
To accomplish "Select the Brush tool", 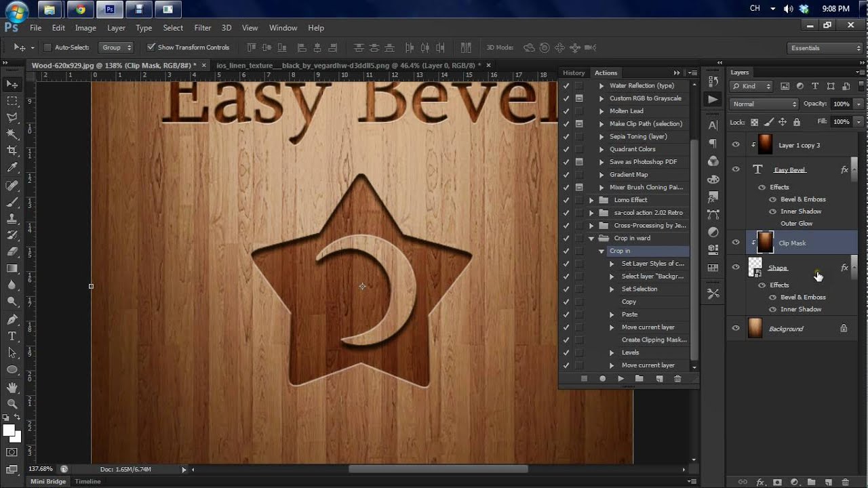I will 12,202.
